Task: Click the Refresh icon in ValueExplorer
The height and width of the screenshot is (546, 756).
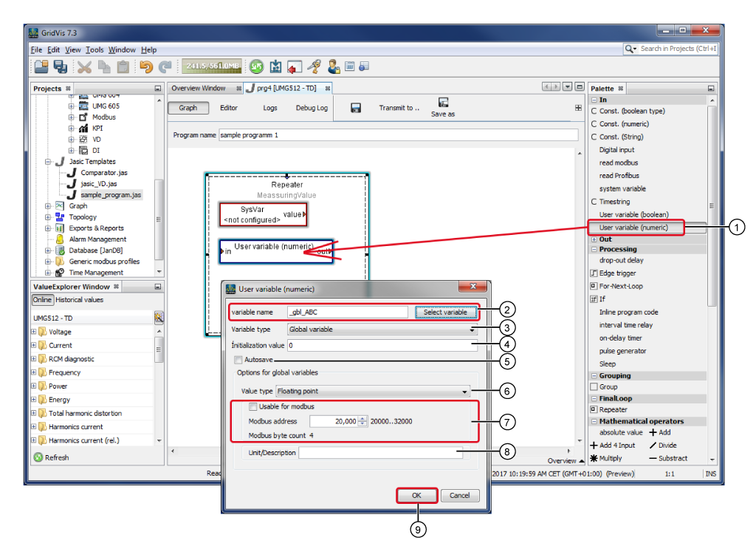Action: tap(38, 457)
